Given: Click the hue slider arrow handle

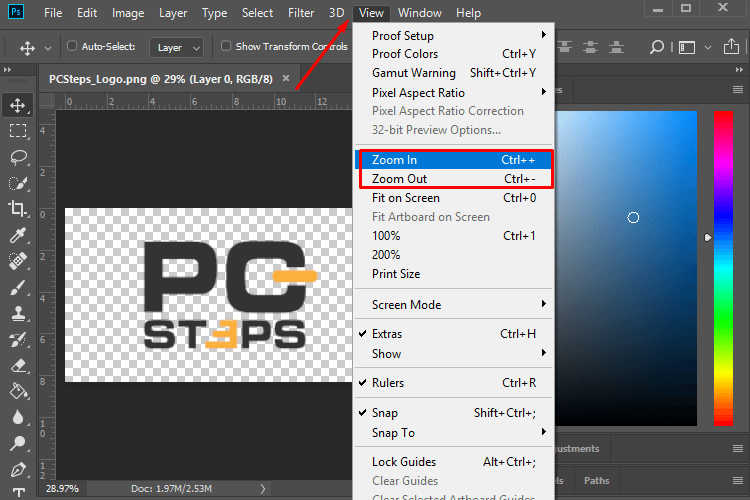Looking at the screenshot, I should (708, 237).
